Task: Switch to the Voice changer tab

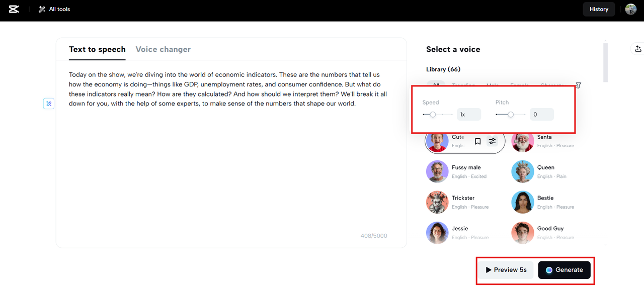Action: (x=163, y=49)
